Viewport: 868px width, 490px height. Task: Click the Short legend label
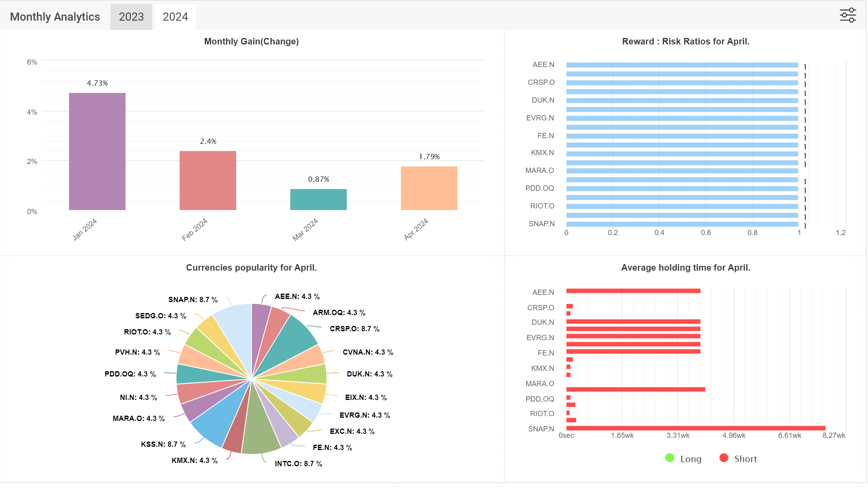(745, 459)
